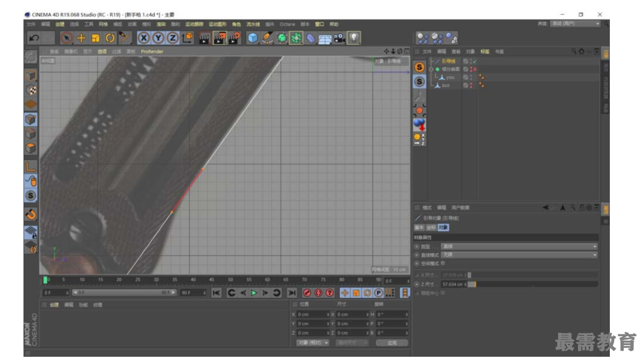
Task: Collapse the 细分曲面 subdivision tree node
Action: 431,69
